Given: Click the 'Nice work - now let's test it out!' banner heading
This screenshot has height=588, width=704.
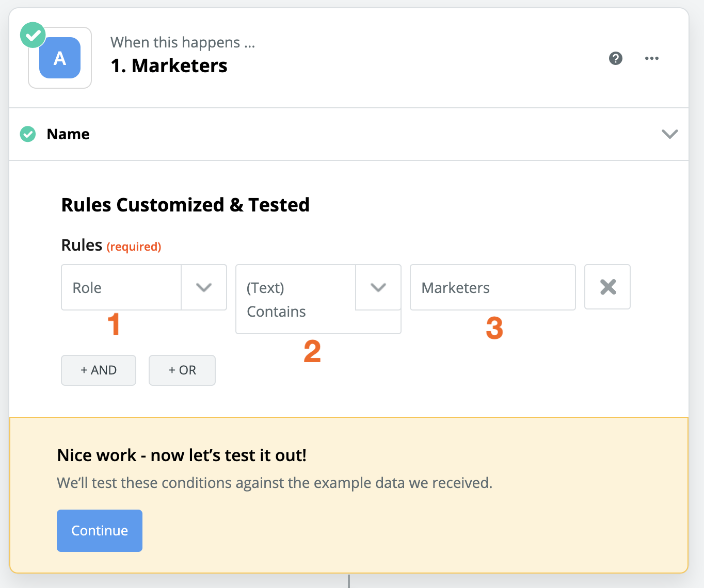Looking at the screenshot, I should pos(182,455).
